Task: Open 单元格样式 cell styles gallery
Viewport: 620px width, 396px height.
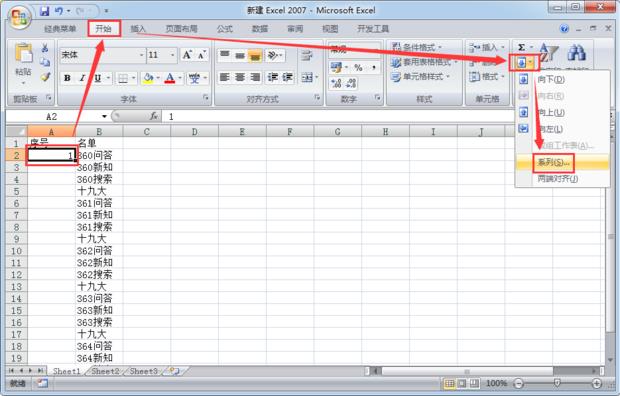Action: point(421,77)
